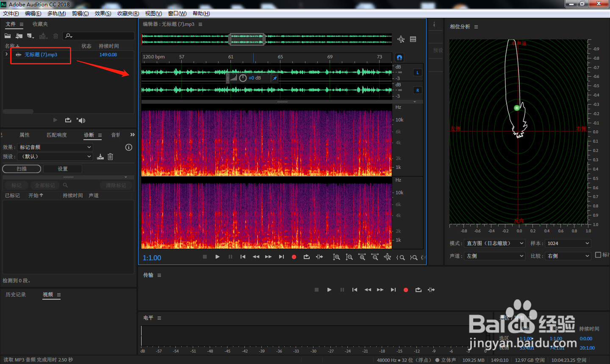The width and height of the screenshot is (610, 364).
Task: Open the 匹配响度 tab
Action: 57,135
